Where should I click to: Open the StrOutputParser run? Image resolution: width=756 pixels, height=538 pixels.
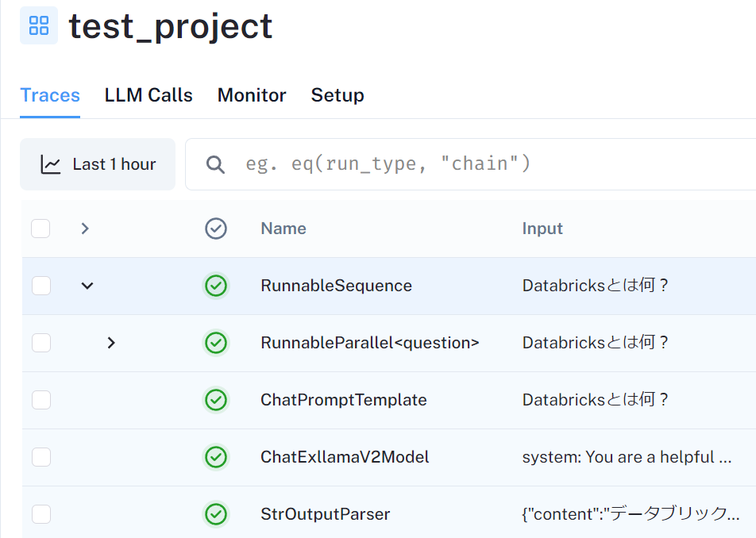tap(325, 514)
